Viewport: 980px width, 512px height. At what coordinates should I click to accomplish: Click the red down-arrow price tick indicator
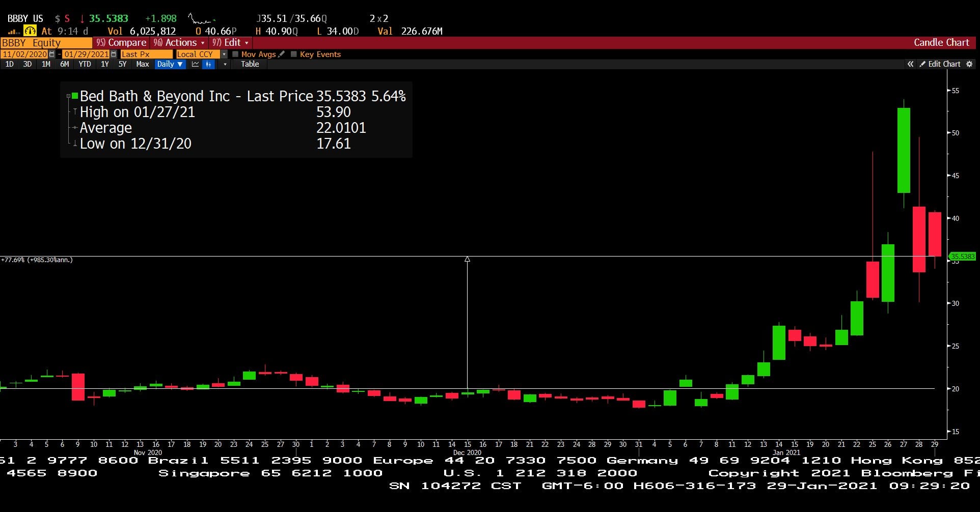[x=82, y=19]
